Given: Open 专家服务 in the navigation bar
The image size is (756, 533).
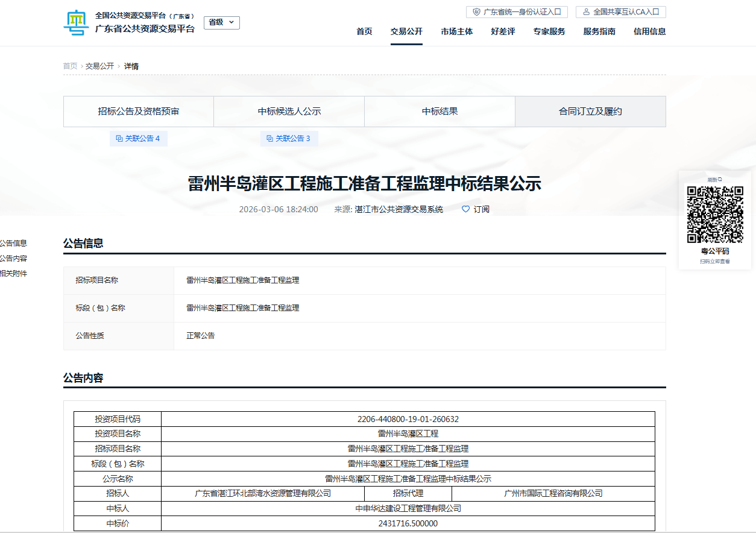Looking at the screenshot, I should [549, 31].
